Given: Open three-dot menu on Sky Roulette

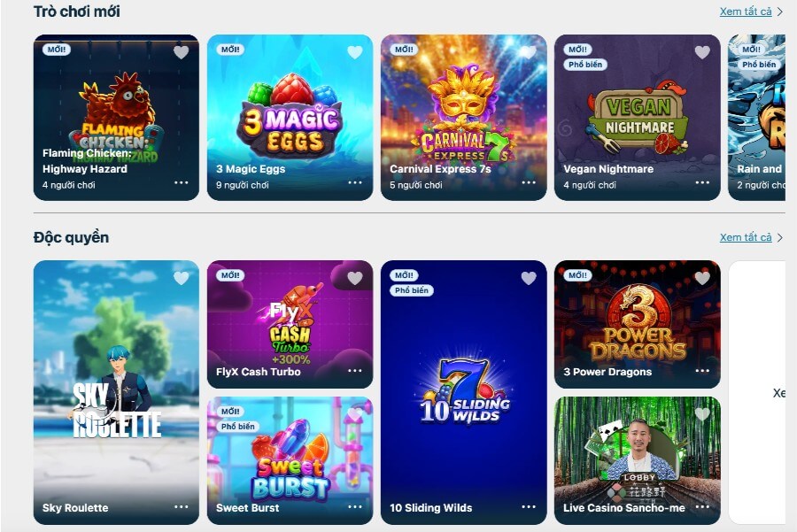Looking at the screenshot, I should pyautogui.click(x=181, y=506).
